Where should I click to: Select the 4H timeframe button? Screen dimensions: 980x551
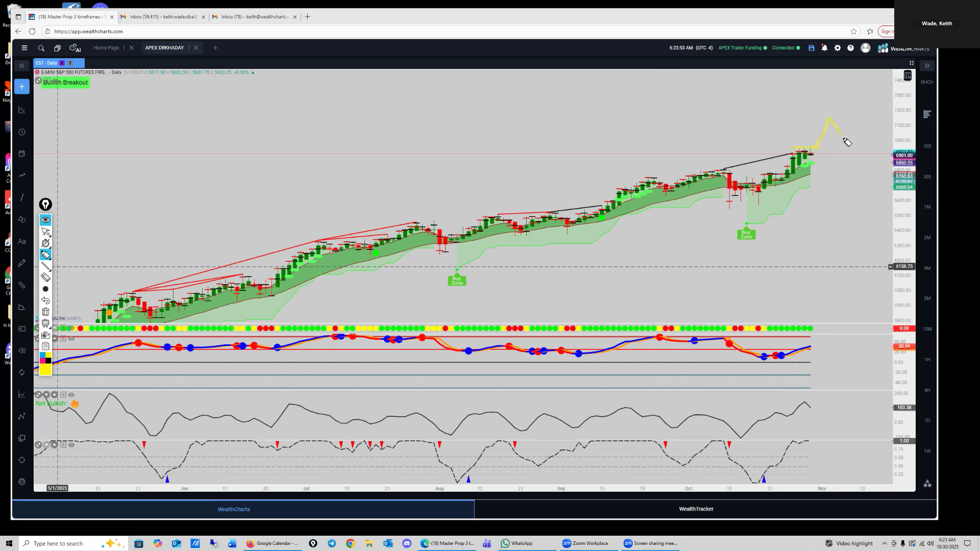tap(927, 390)
